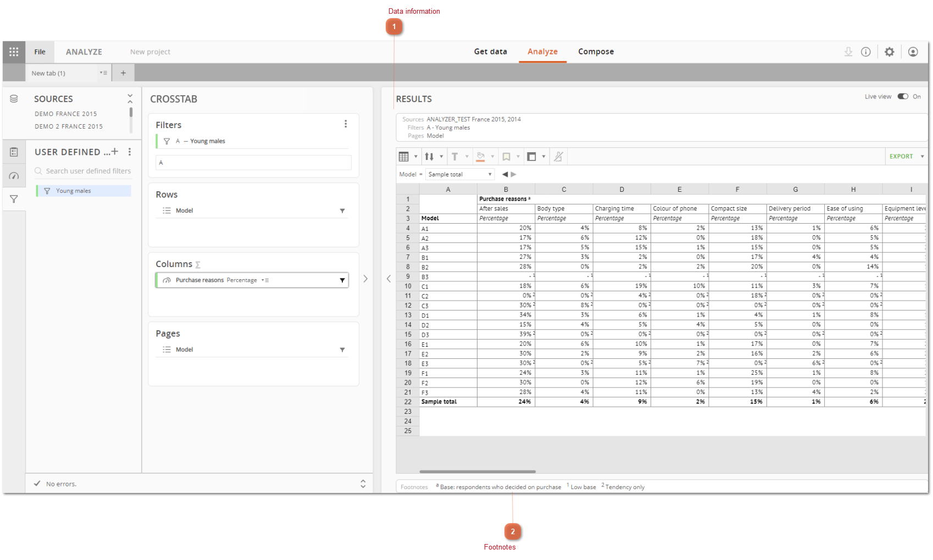Click the sigma icon next to Columns
The height and width of the screenshot is (560, 933).
(x=198, y=265)
